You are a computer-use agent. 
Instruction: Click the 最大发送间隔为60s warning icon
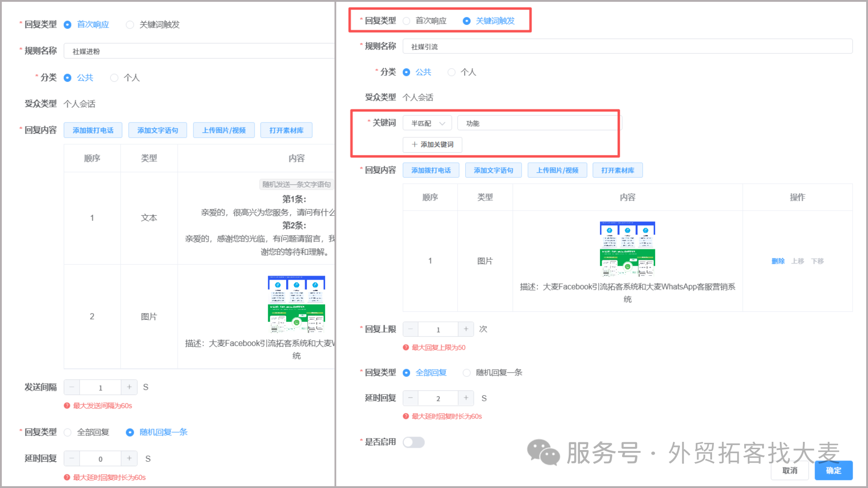[x=67, y=406]
